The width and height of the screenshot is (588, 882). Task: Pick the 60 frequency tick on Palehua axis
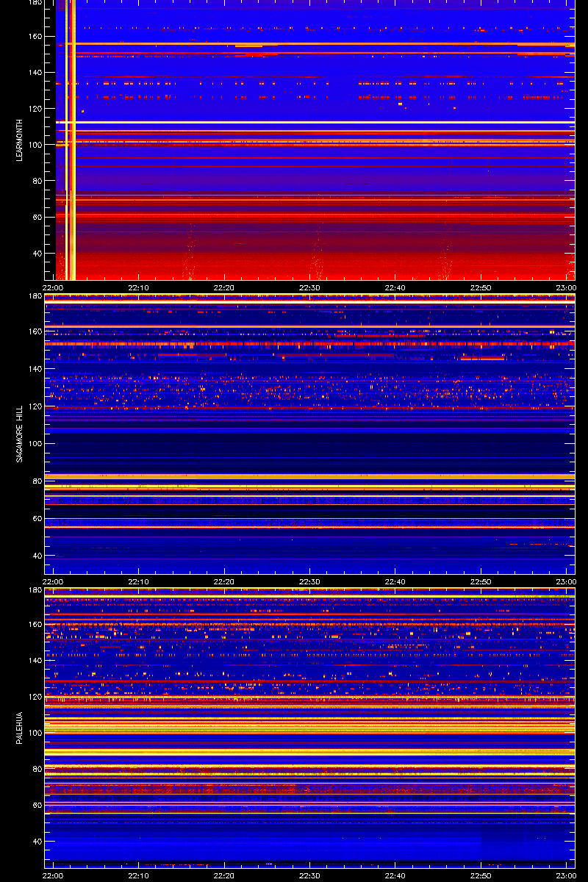(37, 805)
